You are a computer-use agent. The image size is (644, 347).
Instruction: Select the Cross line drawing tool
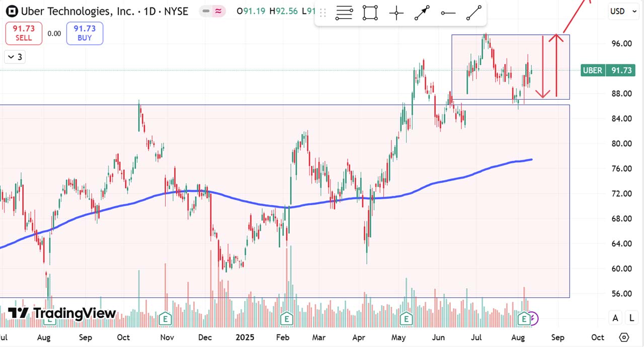396,13
